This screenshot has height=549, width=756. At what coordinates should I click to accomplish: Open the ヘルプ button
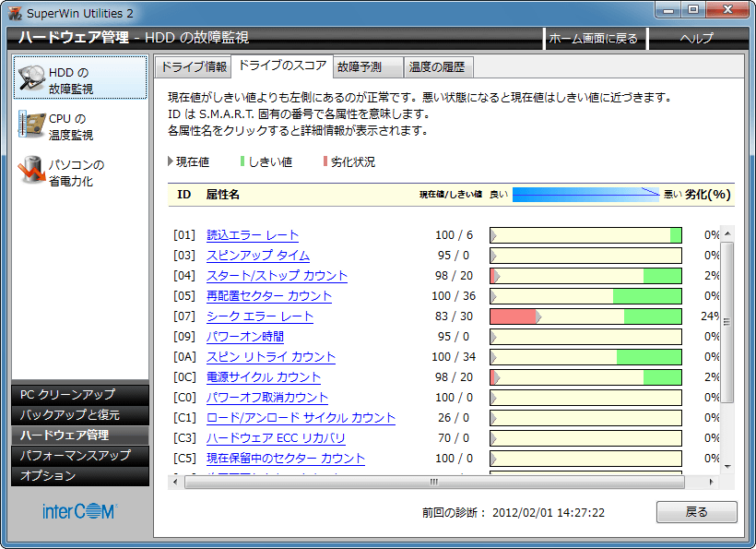[697, 38]
